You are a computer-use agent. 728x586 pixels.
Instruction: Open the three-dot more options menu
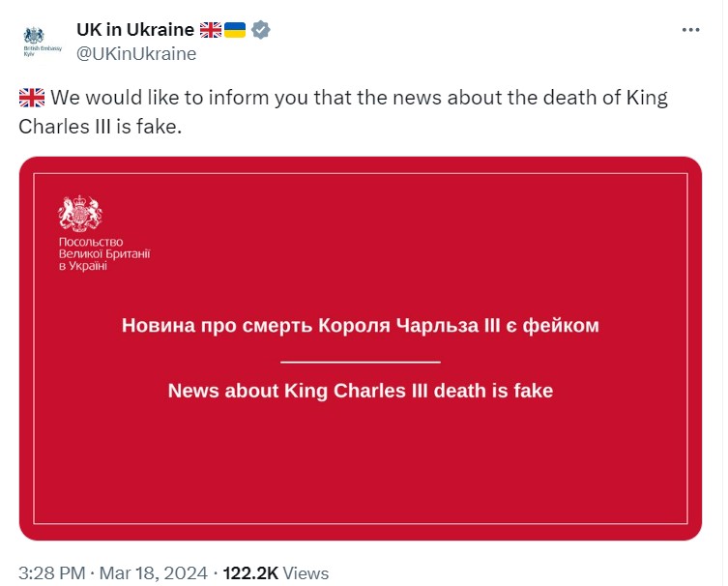click(x=690, y=30)
